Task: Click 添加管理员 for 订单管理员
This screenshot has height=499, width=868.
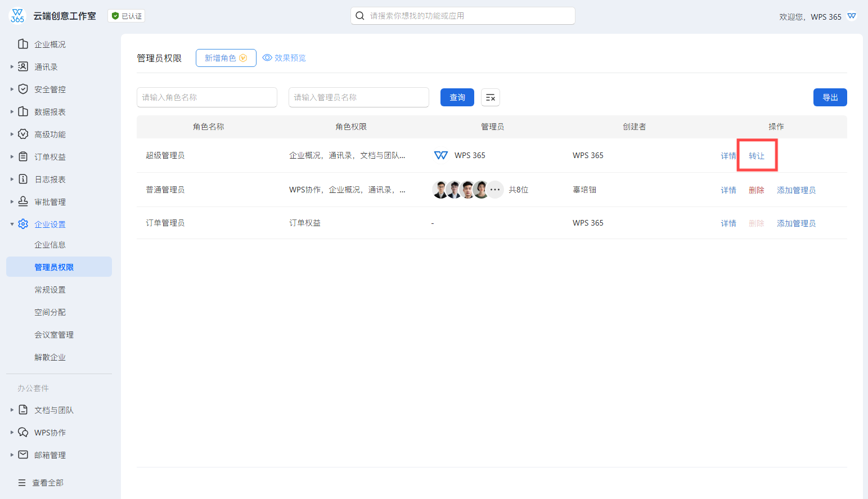Action: coord(796,223)
